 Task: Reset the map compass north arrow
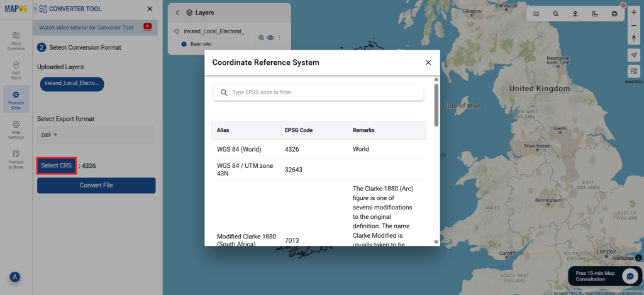coord(633,38)
